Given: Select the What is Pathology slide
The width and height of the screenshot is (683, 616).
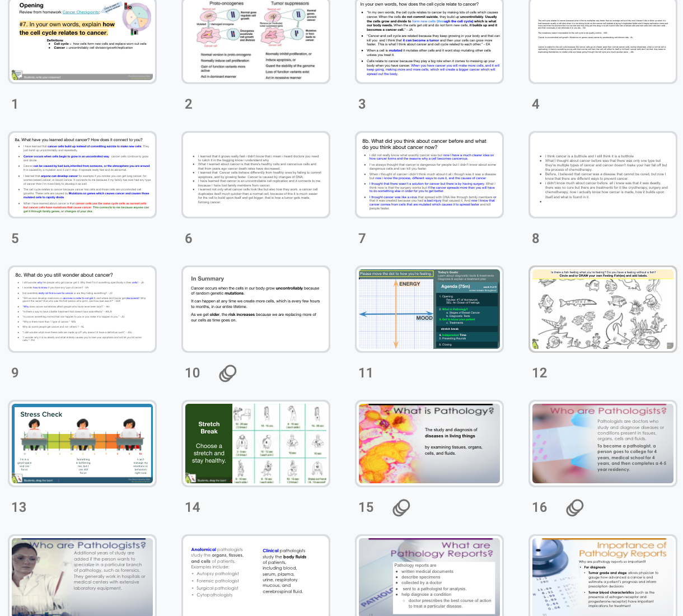Looking at the screenshot, I should click(x=429, y=444).
